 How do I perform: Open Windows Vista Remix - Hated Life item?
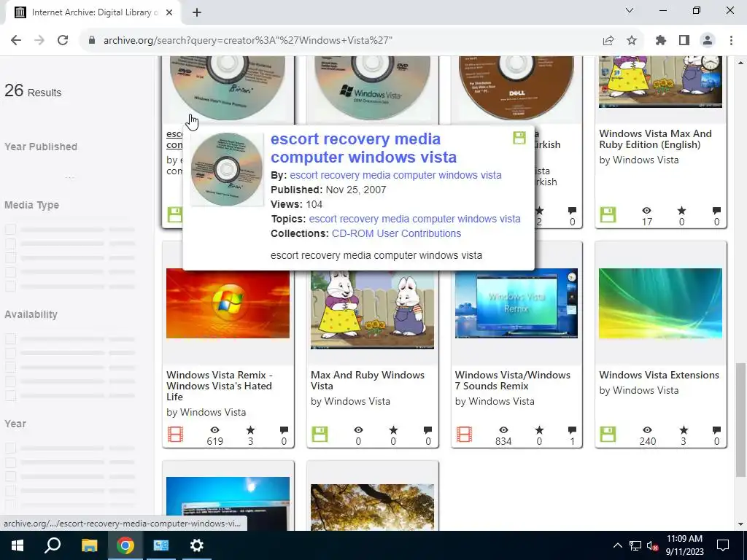(219, 386)
